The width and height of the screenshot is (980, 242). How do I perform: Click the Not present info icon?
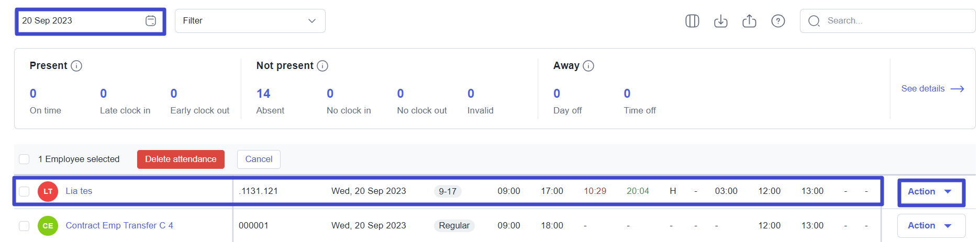pos(322,66)
